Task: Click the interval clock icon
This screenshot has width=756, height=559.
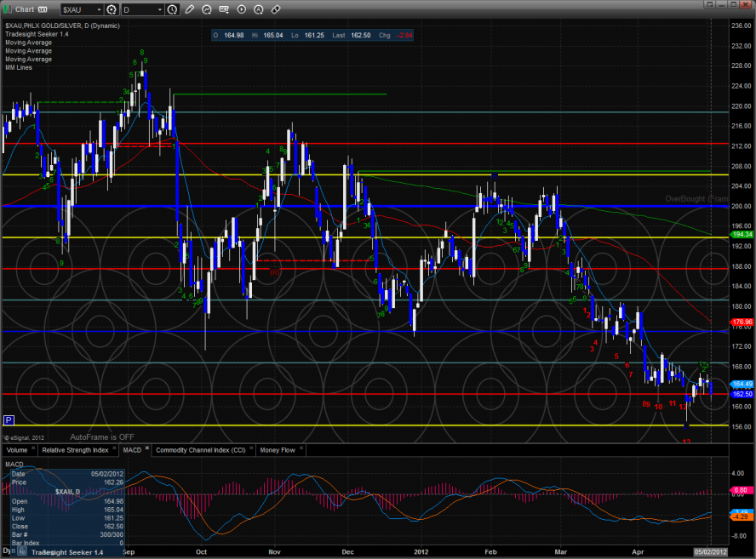Action: [x=174, y=9]
